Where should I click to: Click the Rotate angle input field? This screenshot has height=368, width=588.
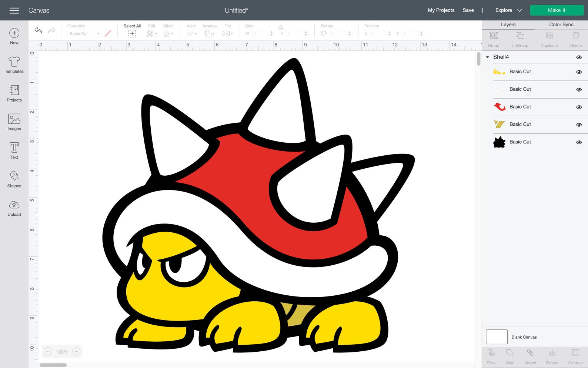[x=338, y=34]
